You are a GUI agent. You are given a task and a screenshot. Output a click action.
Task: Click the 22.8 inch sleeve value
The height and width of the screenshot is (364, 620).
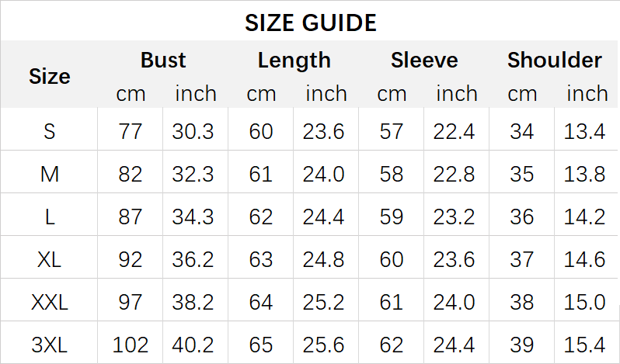pyautogui.click(x=454, y=174)
